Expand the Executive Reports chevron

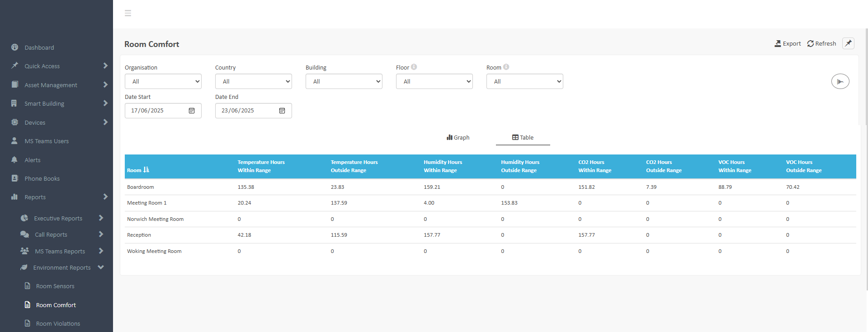tap(101, 218)
